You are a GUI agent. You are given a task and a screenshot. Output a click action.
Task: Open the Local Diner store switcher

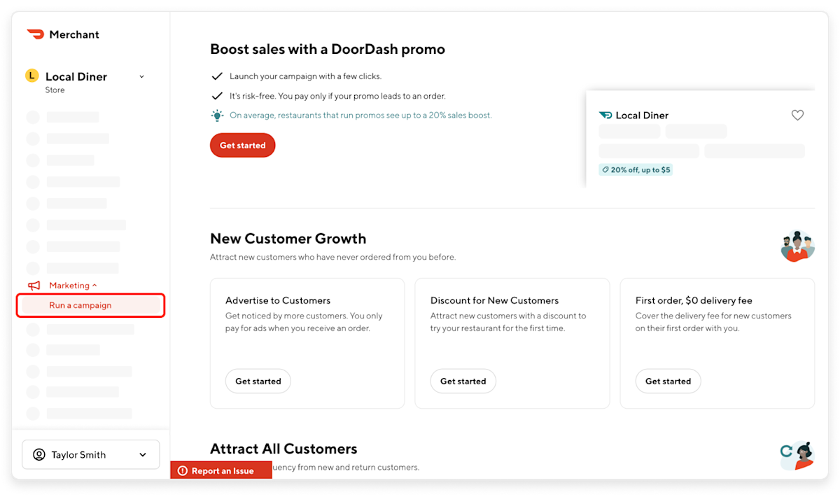(142, 76)
